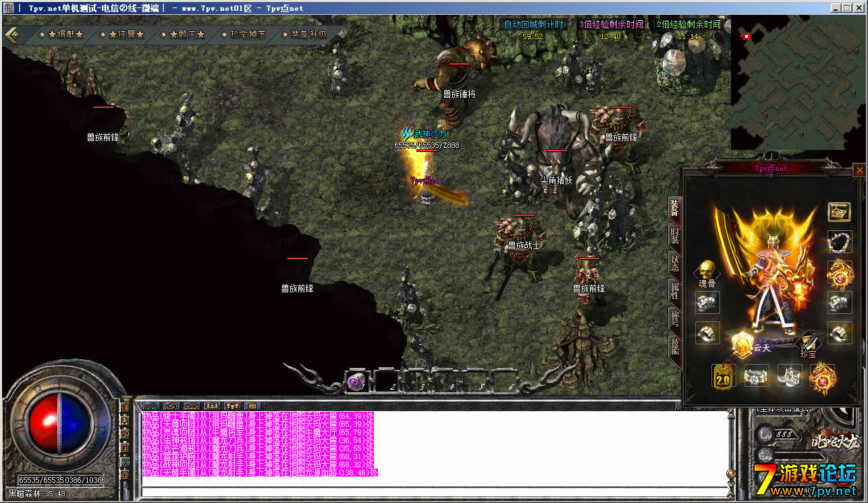This screenshot has height=503, width=868.
Task: Toggle the private chat channel button on sidebar
Action: (125, 448)
